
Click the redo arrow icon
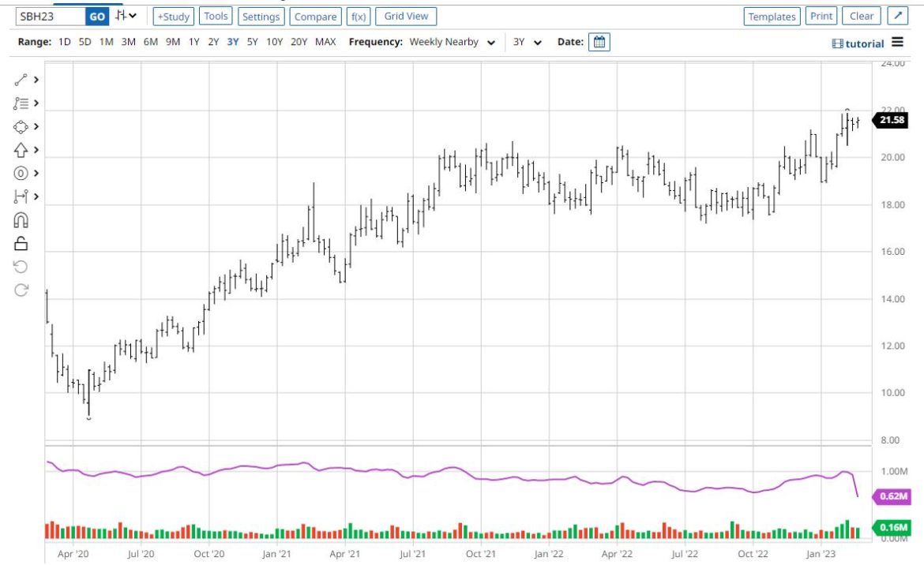21,290
